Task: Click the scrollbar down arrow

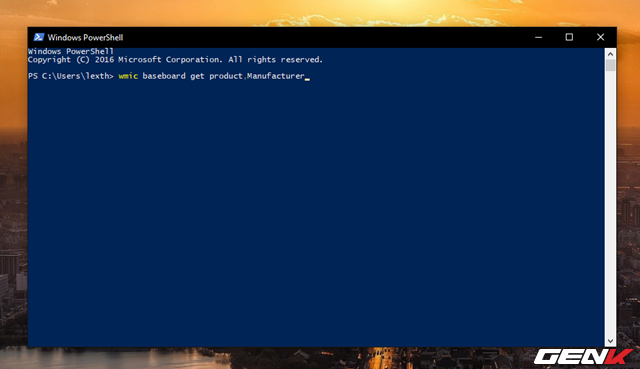Action: coord(610,341)
